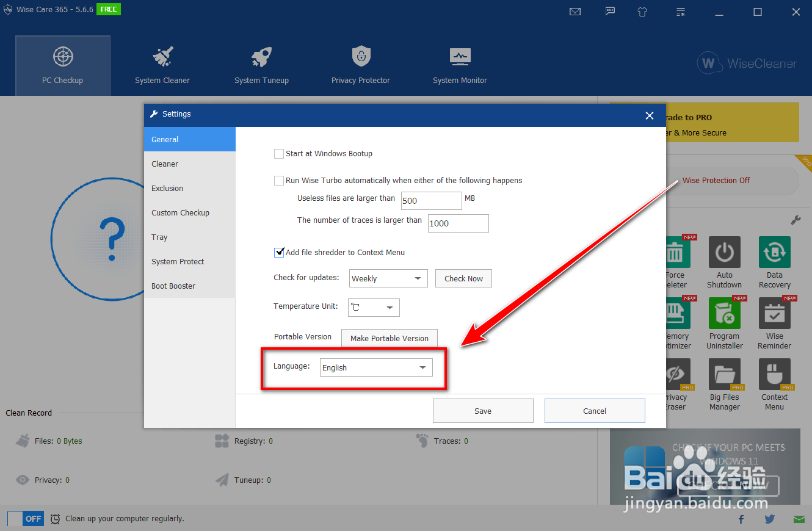The height and width of the screenshot is (531, 812).
Task: Click the number of traces field
Action: coord(459,223)
